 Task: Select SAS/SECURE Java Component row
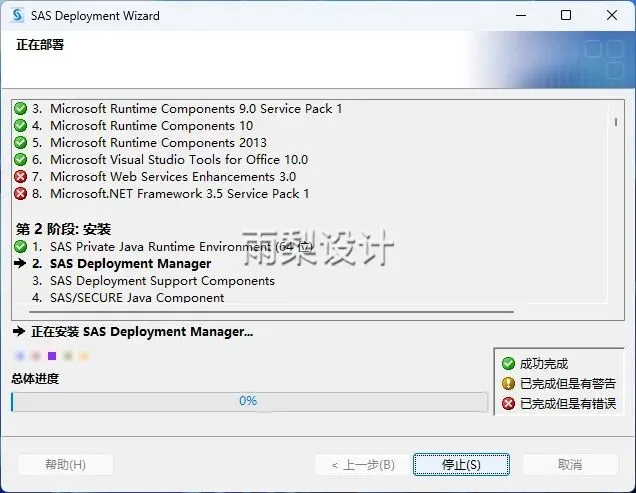click(x=137, y=297)
